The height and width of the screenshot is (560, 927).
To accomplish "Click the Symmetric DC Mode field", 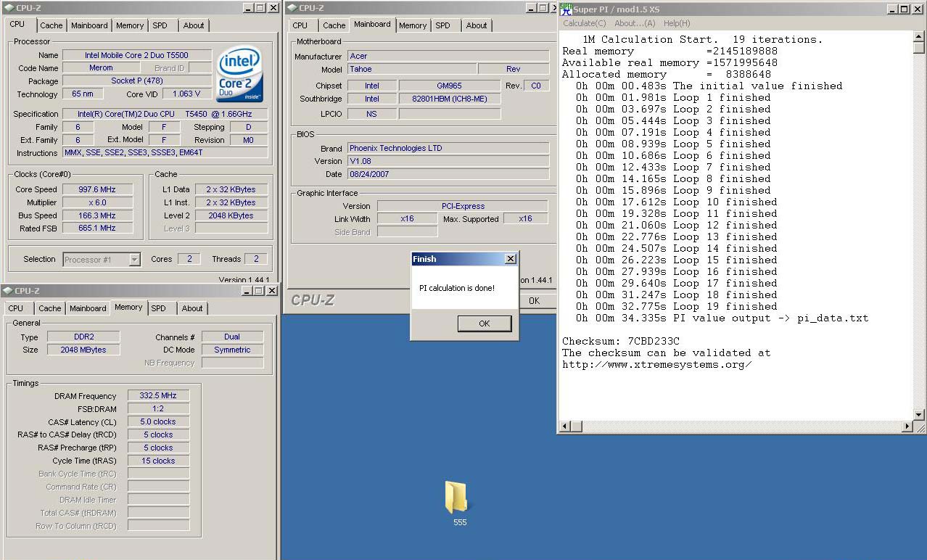I will [232, 350].
